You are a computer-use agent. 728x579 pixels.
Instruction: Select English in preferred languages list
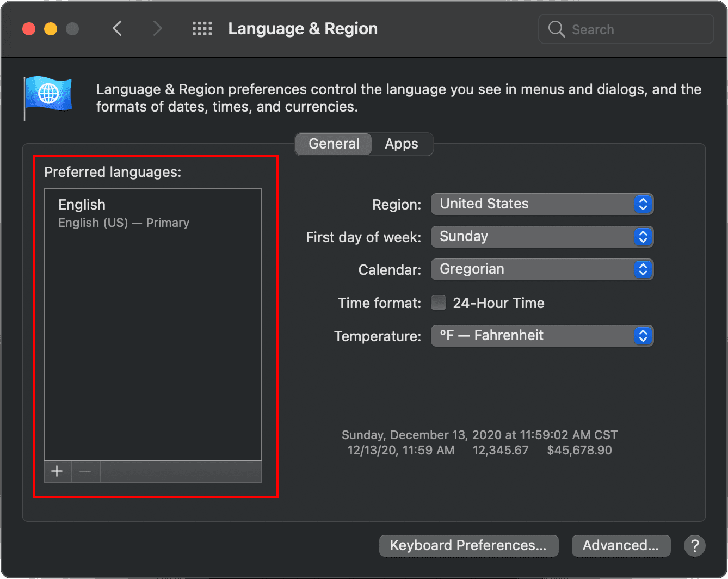pos(153,213)
